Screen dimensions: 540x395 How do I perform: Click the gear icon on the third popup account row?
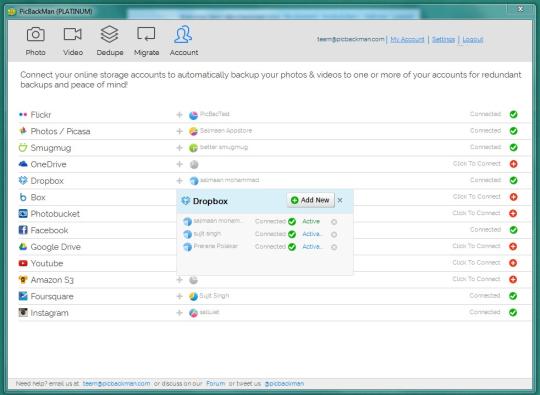[x=334, y=247]
